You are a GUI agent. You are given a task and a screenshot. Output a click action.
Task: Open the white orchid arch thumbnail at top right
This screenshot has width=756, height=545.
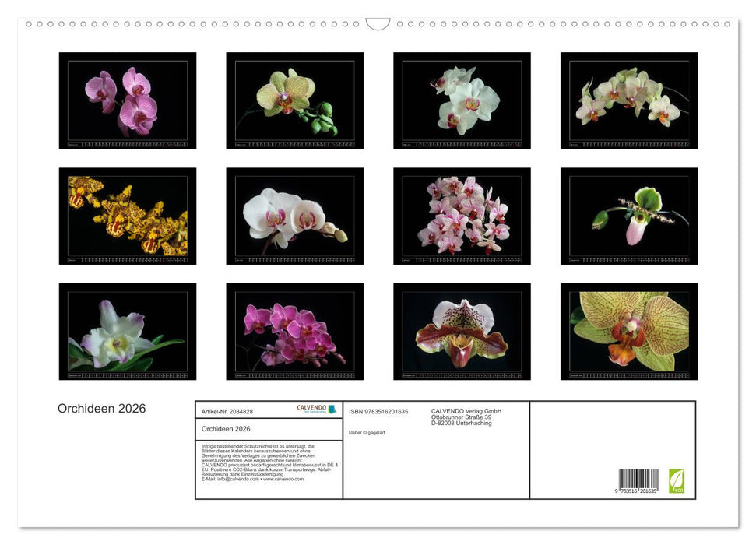pyautogui.click(x=629, y=100)
